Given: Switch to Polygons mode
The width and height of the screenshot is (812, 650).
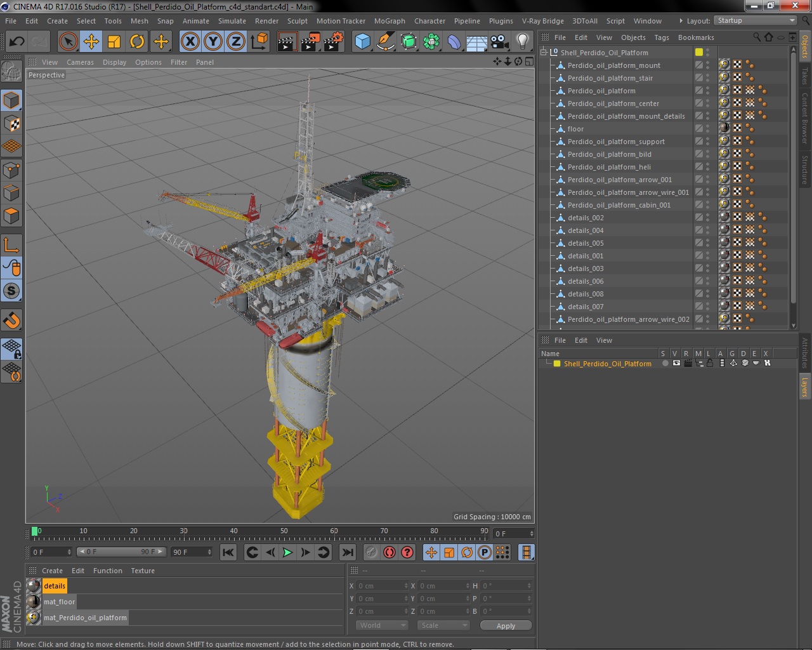Looking at the screenshot, I should tap(11, 216).
